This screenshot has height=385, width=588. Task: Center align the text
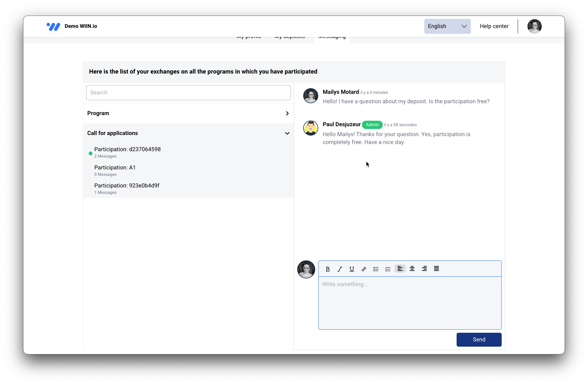412,269
